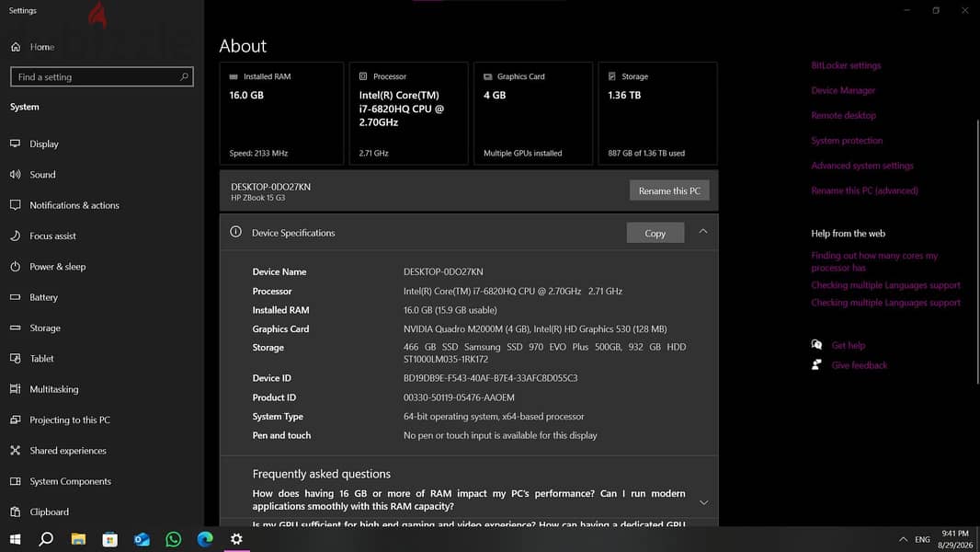Copy the device specifications
The image size is (980, 552).
pyautogui.click(x=655, y=233)
